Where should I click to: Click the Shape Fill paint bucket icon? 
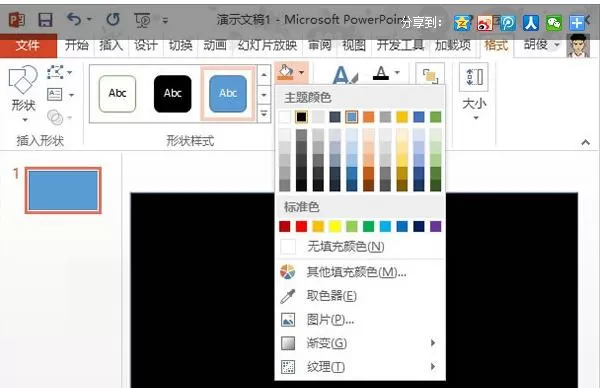(x=286, y=72)
